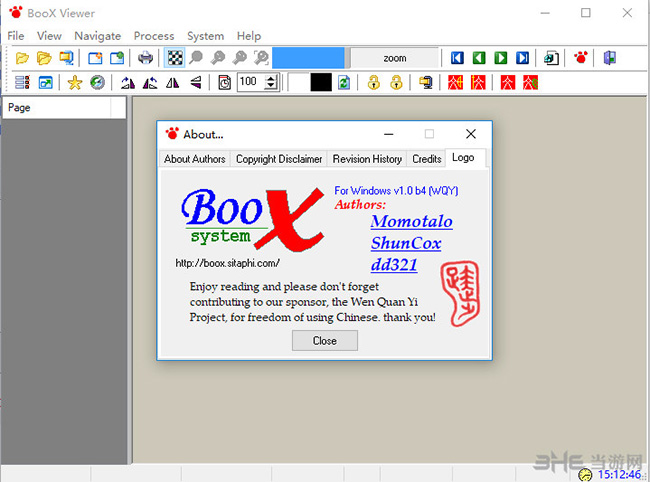Click the first gray magnifier icon

pyautogui.click(x=196, y=58)
